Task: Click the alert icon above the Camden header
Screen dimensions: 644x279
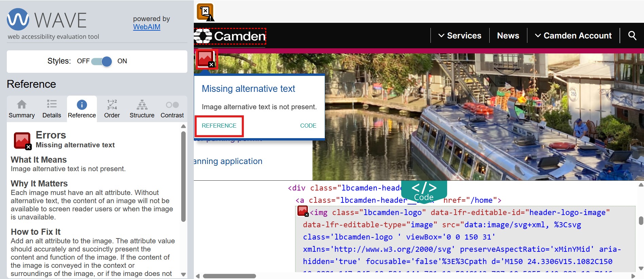Action: [x=205, y=12]
